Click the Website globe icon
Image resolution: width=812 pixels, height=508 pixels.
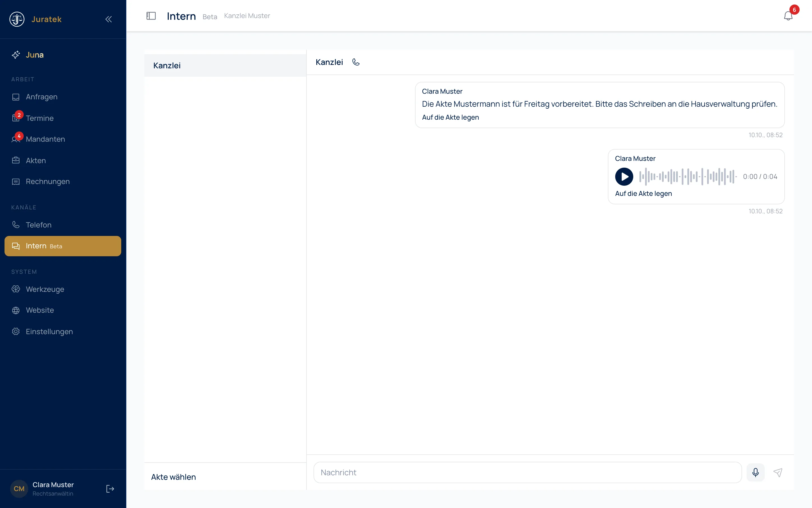coord(16,310)
